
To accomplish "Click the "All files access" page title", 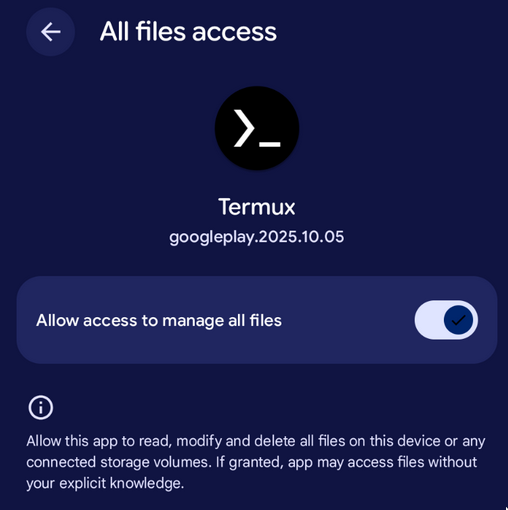I will [188, 32].
